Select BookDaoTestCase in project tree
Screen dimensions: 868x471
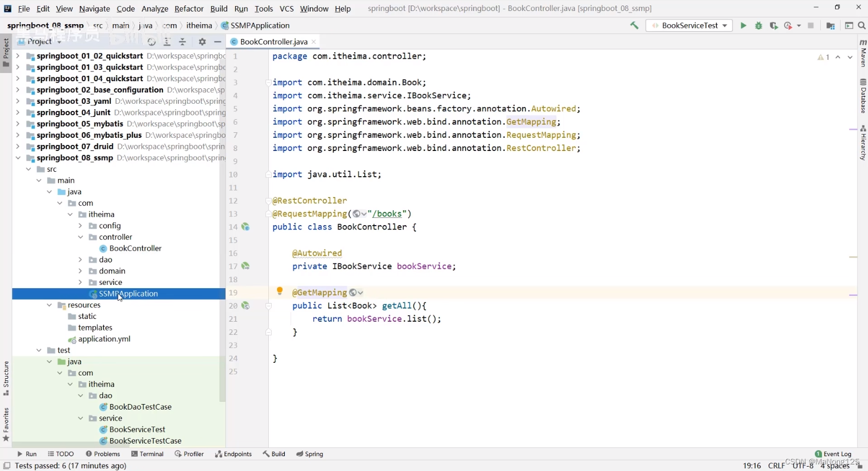click(x=140, y=407)
